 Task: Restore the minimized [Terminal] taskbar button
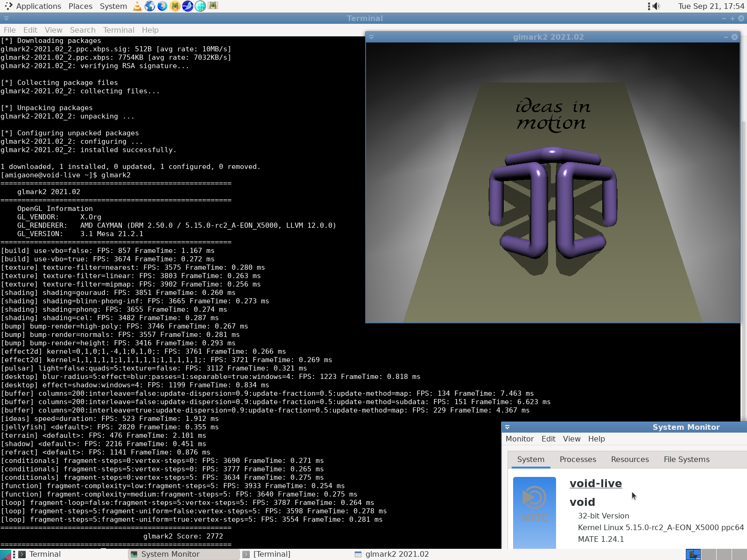tap(296, 554)
